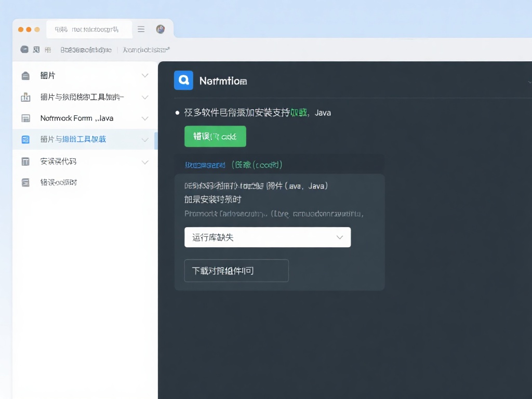Image resolution: width=532 pixels, height=399 pixels.
Task: Select the last sidebar menu item label
Action: point(59,182)
